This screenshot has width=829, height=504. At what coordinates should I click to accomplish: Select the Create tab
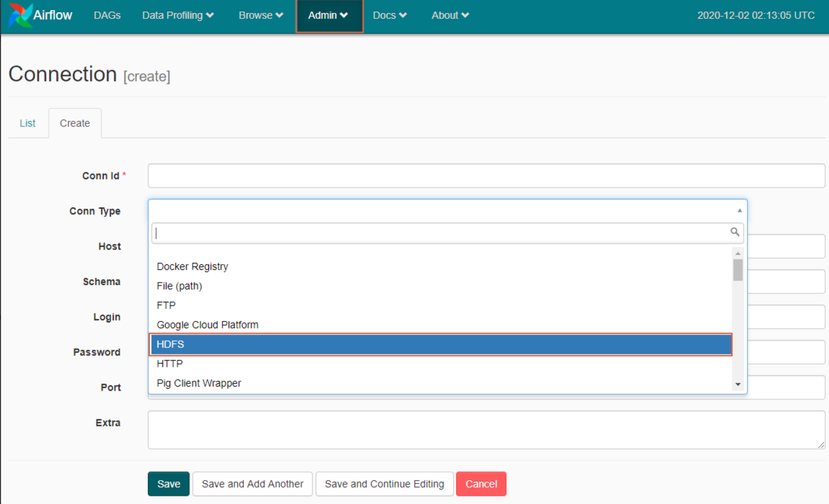75,123
